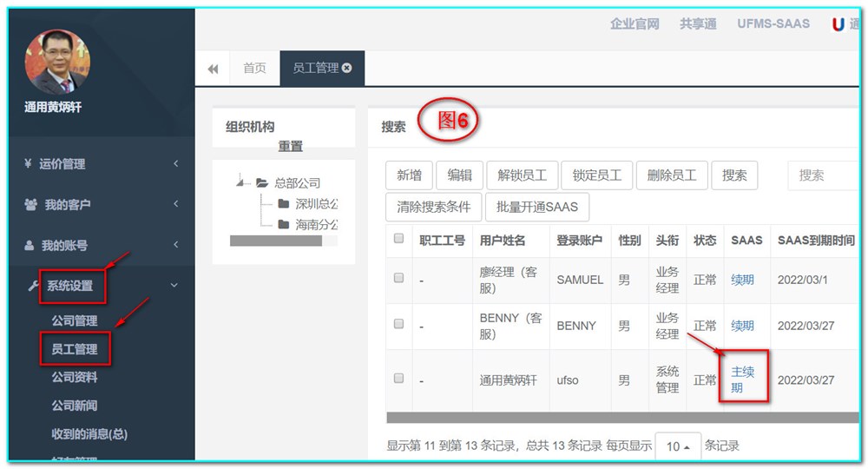Viewport: 868px width, 469px height.
Task: Click the person icon beside 我的账号
Action: 30,246
